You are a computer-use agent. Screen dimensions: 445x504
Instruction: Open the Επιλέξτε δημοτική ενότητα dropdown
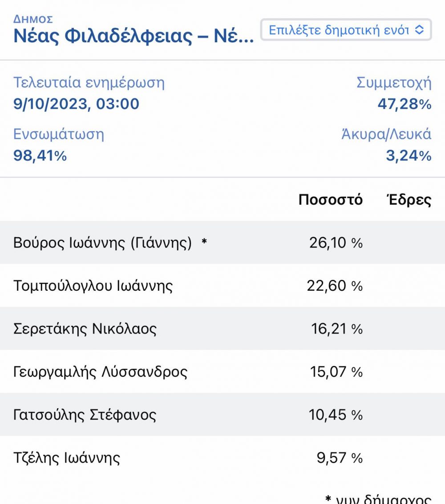346,30
